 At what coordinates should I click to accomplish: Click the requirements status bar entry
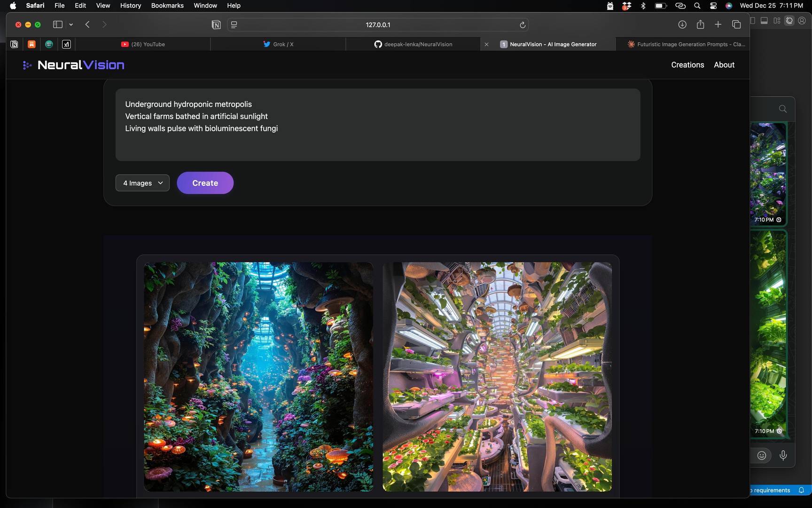tap(771, 490)
